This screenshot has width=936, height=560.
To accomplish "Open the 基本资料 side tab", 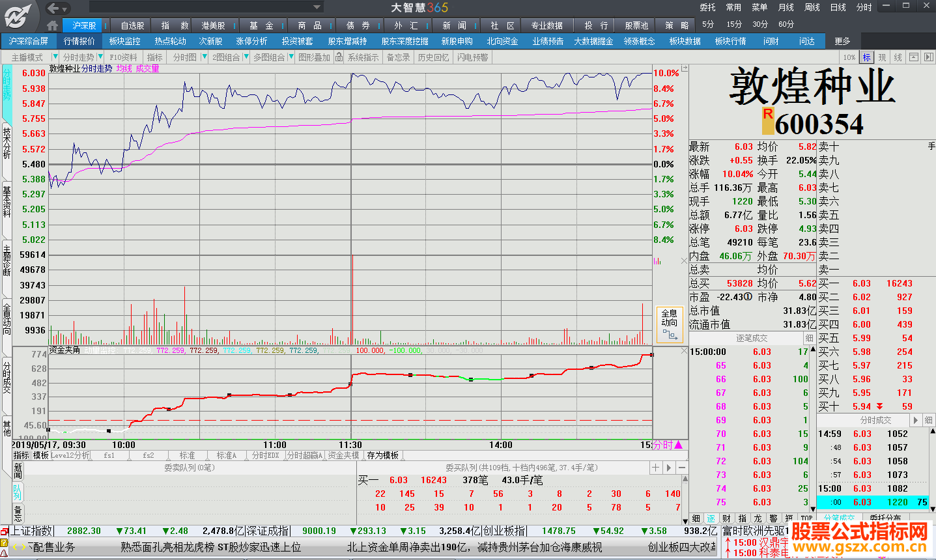I will point(7,201).
